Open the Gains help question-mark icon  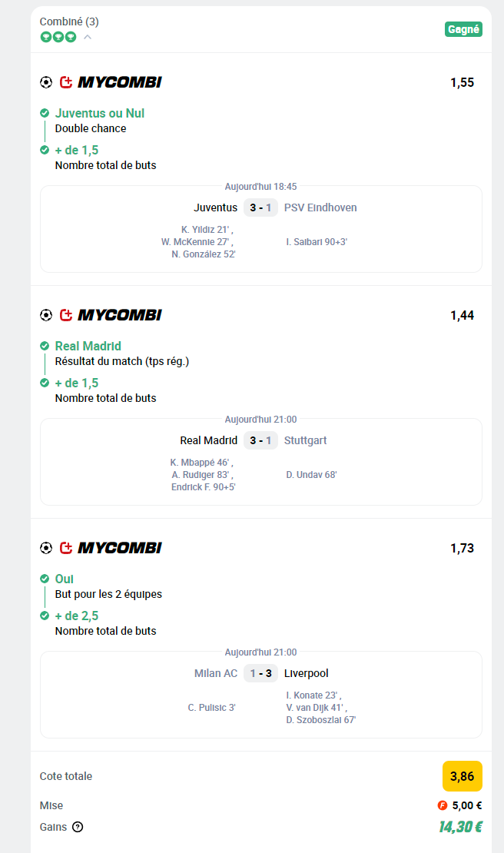[x=78, y=827]
